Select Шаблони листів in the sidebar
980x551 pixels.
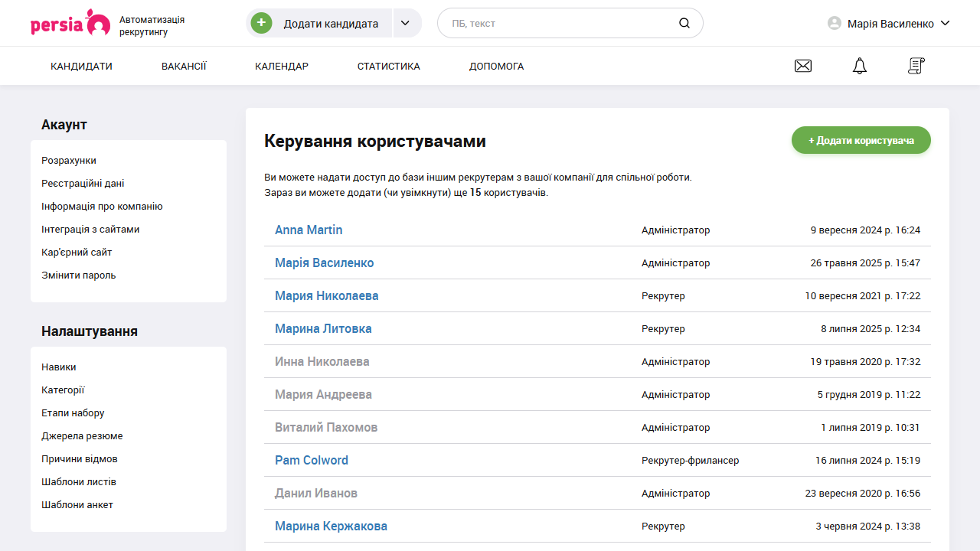click(x=78, y=481)
